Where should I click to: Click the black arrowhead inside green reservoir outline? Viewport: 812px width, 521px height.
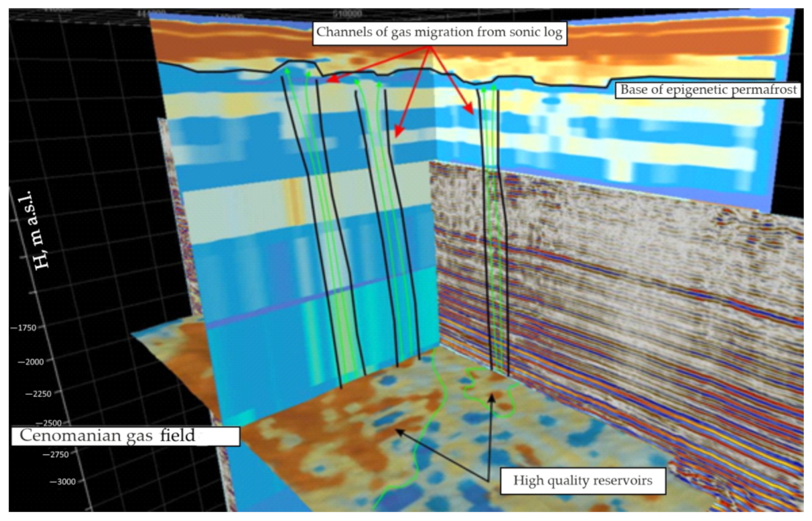coord(492,398)
